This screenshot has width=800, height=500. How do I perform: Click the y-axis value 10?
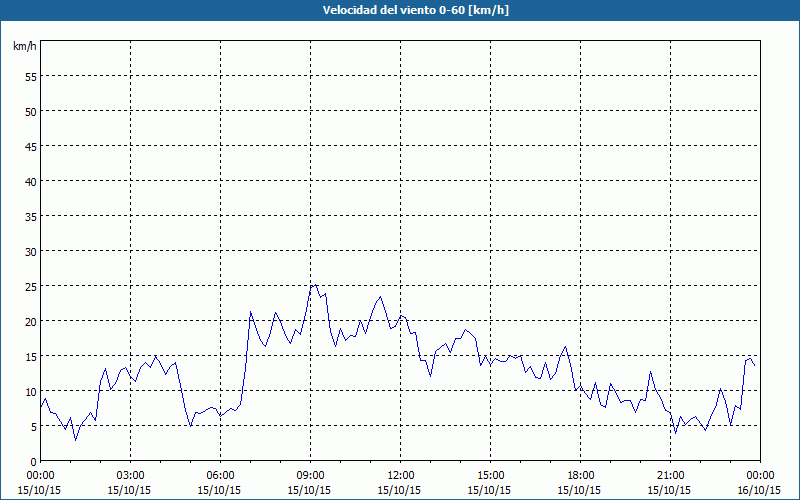coord(31,392)
